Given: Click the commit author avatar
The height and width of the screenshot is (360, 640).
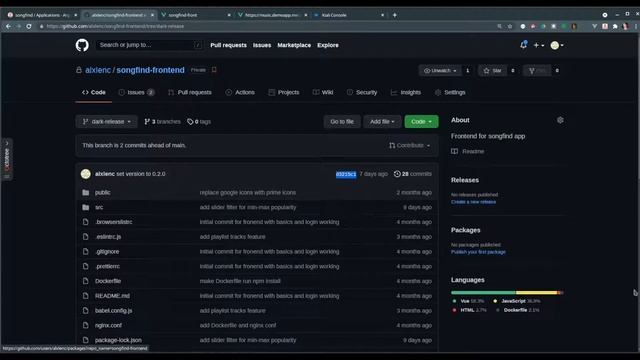Looking at the screenshot, I should [86, 174].
